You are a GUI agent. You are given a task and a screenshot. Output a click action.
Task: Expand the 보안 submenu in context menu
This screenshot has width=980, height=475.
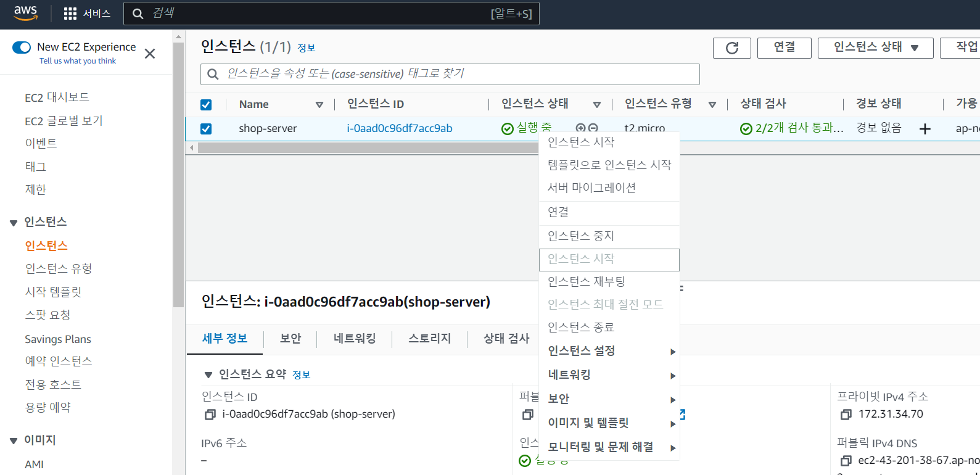pyautogui.click(x=609, y=399)
